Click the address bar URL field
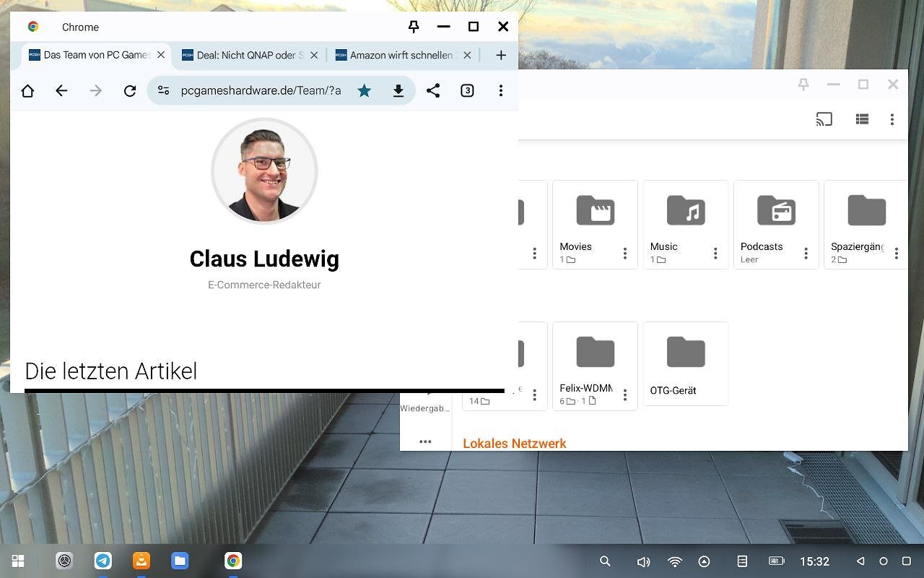Viewport: 924px width, 578px height. (x=261, y=90)
